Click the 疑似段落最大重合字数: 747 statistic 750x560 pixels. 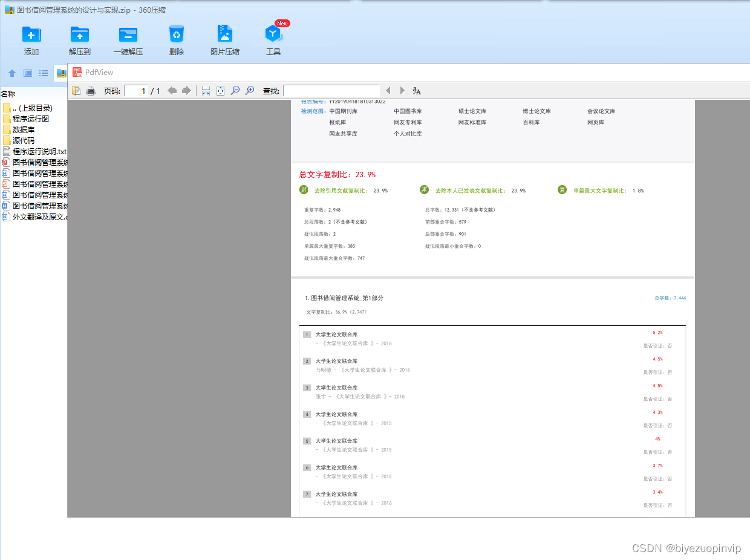(334, 258)
